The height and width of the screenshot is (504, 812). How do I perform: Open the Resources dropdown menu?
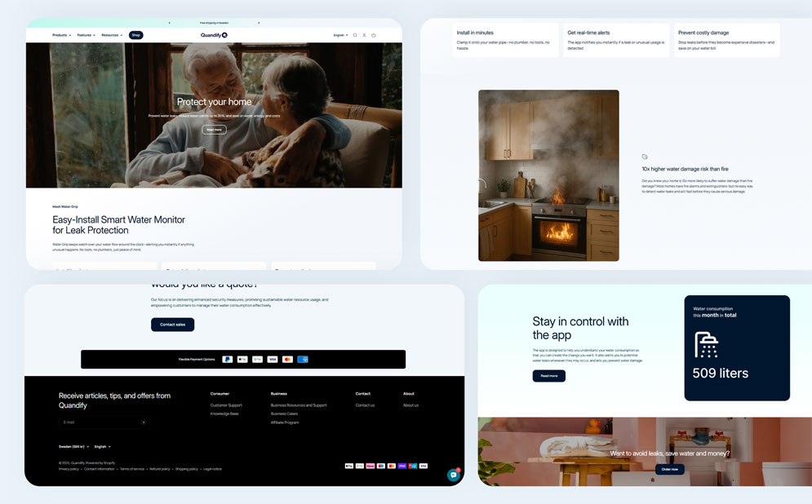pos(112,35)
